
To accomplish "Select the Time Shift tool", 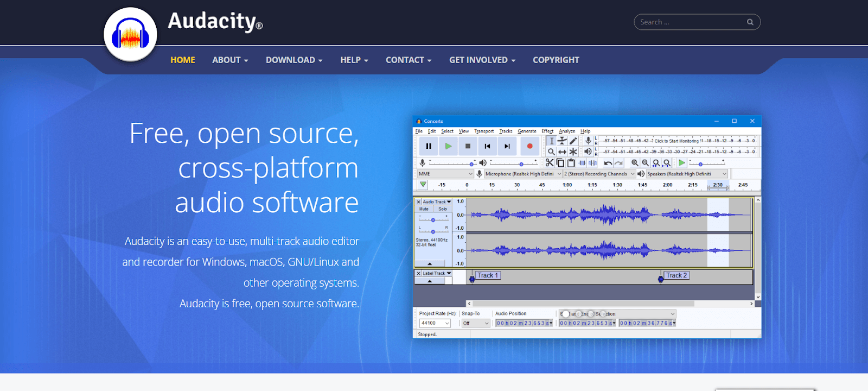I will [562, 152].
